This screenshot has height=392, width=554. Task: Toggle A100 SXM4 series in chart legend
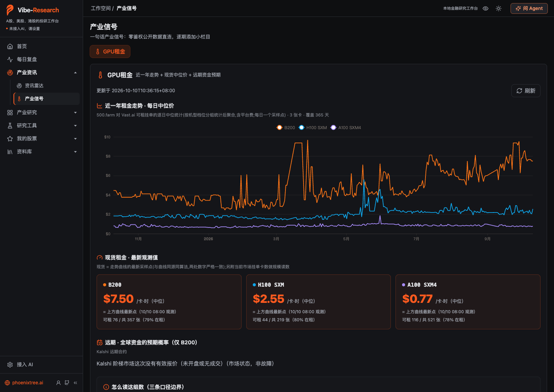(x=346, y=128)
